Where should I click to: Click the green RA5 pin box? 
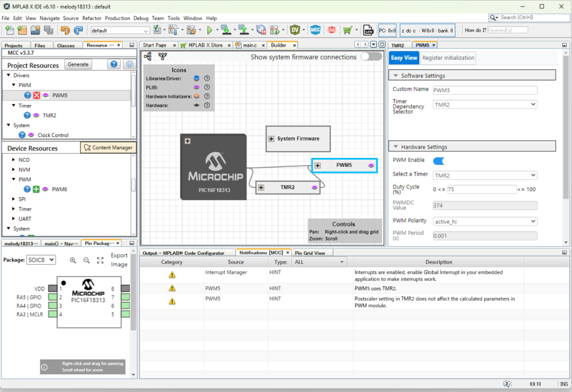(53, 297)
